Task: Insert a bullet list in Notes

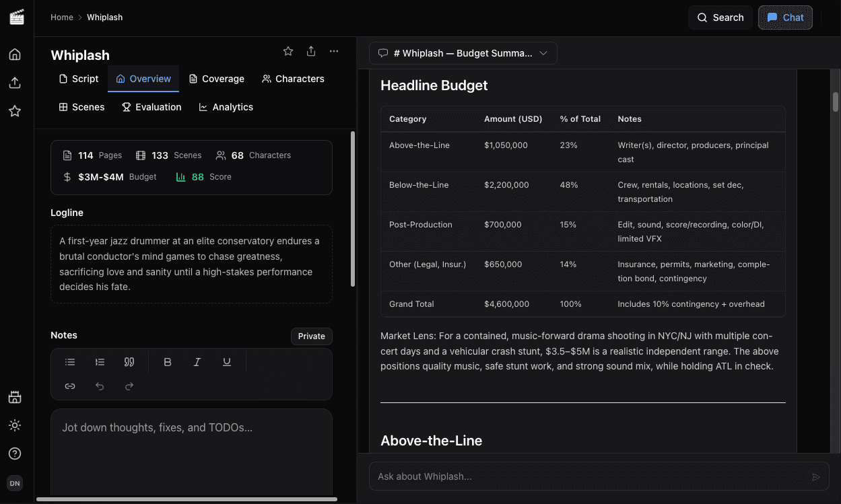Action: coord(70,361)
